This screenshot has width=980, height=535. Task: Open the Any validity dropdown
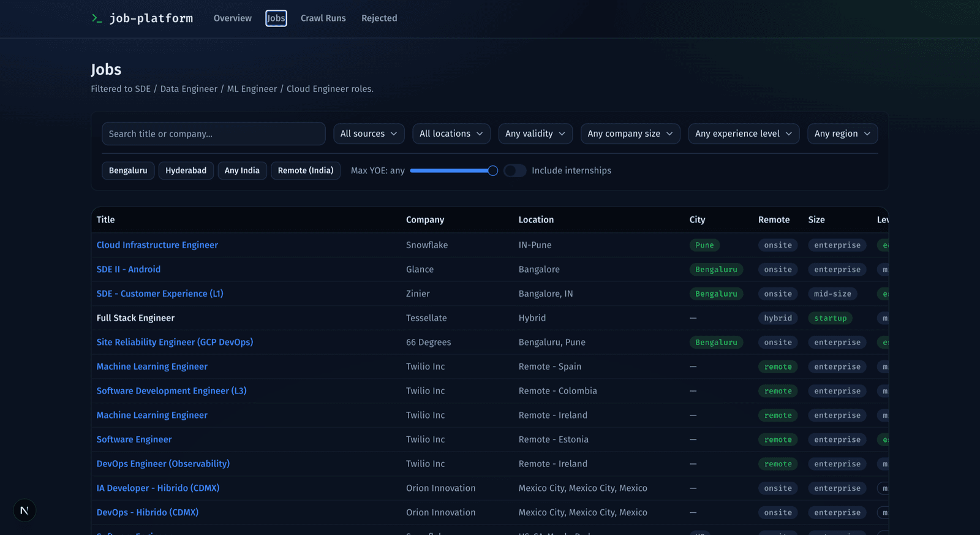click(535, 134)
